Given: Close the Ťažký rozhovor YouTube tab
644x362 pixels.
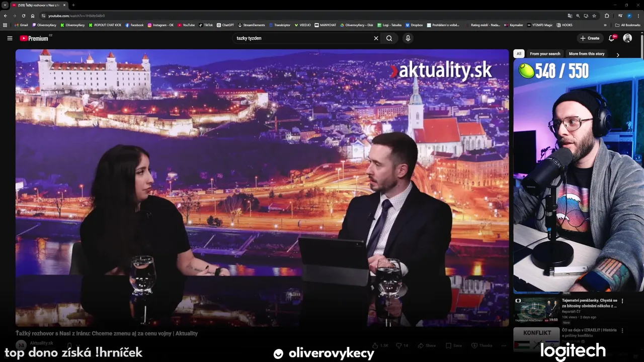Looking at the screenshot, I should [64, 5].
